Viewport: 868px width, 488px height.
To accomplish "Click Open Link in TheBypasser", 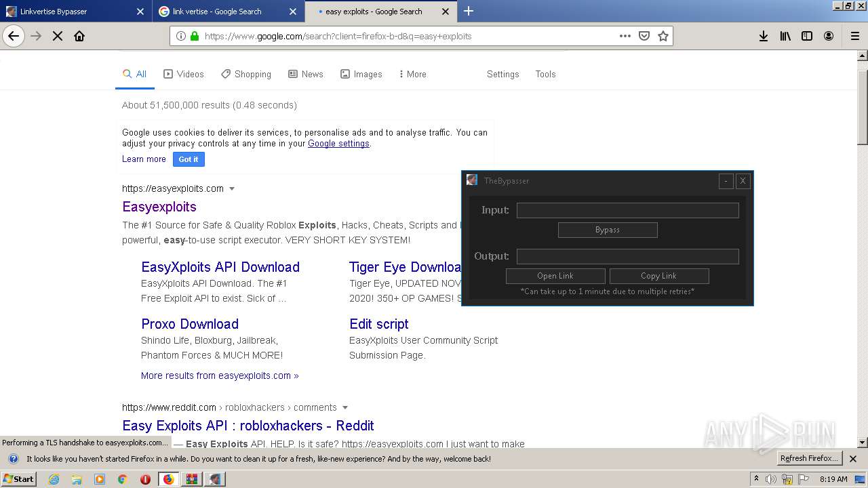I will click(x=555, y=276).
